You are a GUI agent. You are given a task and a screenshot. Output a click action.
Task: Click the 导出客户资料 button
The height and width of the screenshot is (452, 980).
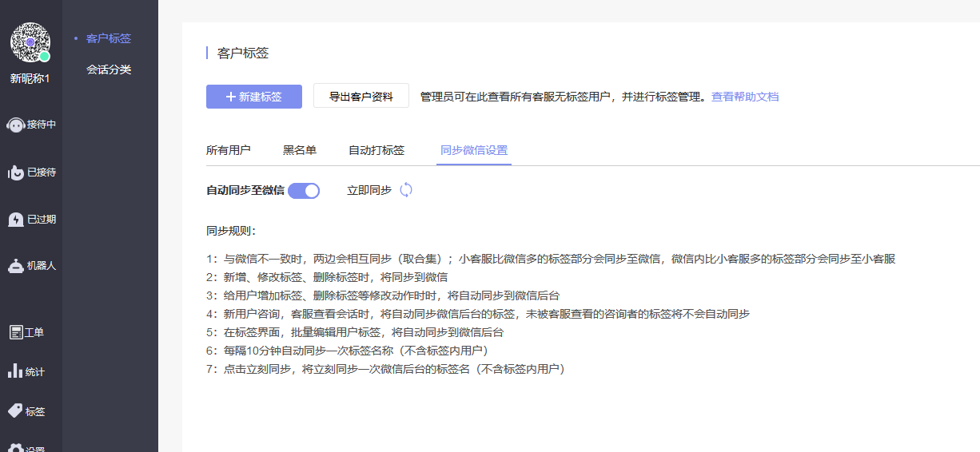[361, 97]
